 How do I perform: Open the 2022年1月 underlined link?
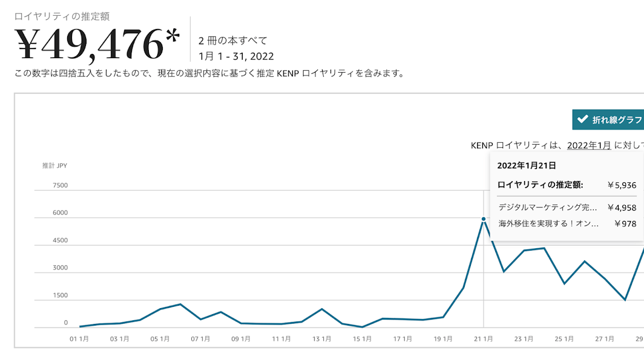588,145
